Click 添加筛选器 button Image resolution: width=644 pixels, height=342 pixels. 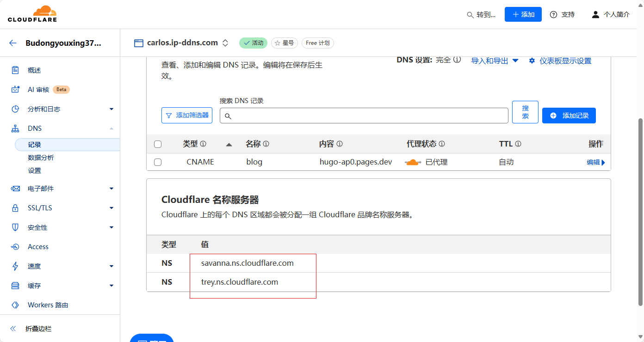(187, 115)
